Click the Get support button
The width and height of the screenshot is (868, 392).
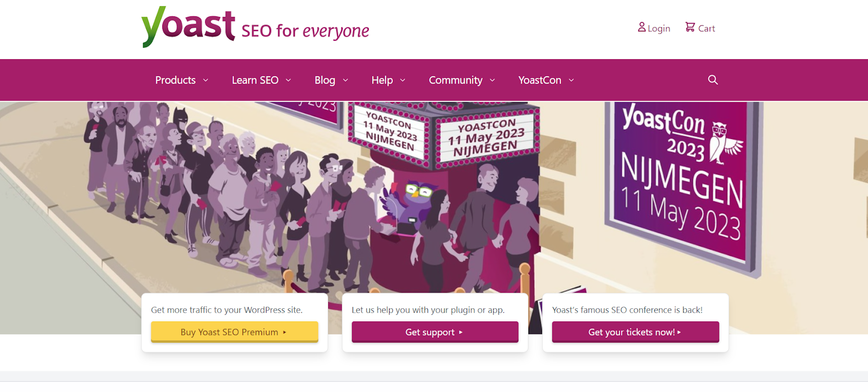[x=435, y=332]
